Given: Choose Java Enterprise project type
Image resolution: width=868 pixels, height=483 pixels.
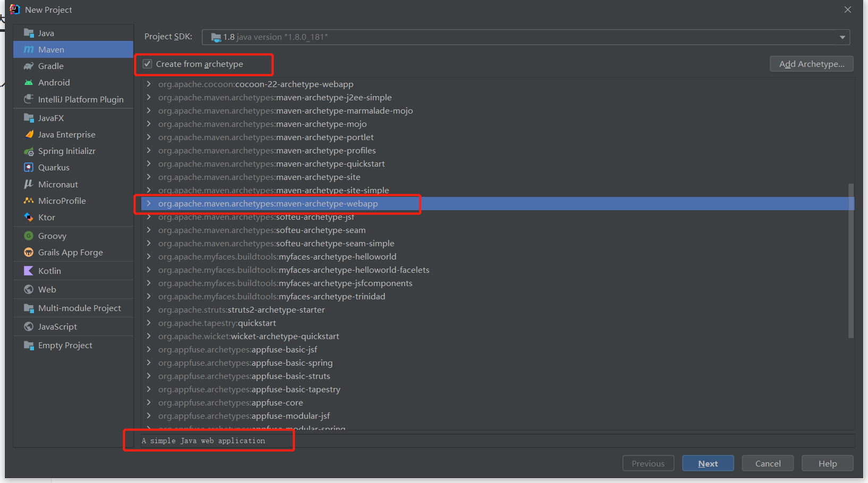Looking at the screenshot, I should coord(73,134).
